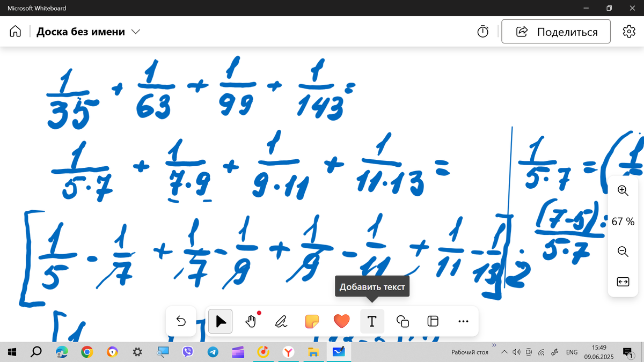Screen dimensions: 644x362
Task: Open Google Chrome from taskbar
Action: pos(87,352)
